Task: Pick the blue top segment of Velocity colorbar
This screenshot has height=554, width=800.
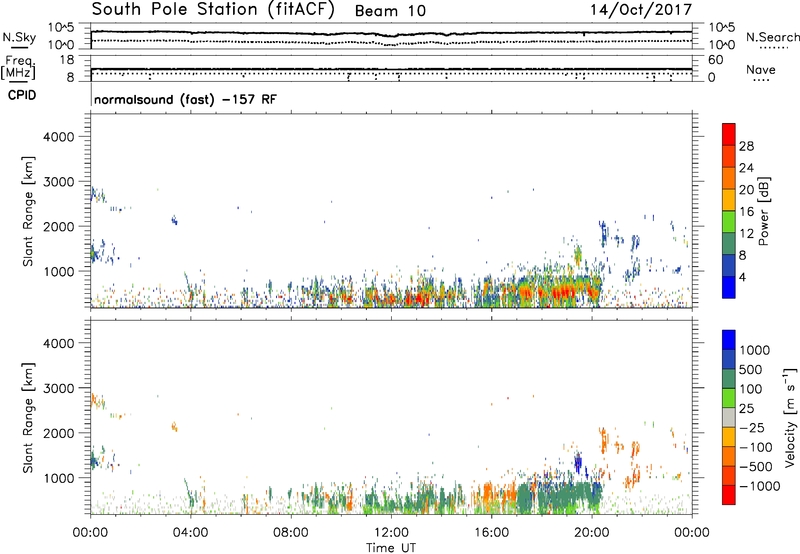Action: 729,340
